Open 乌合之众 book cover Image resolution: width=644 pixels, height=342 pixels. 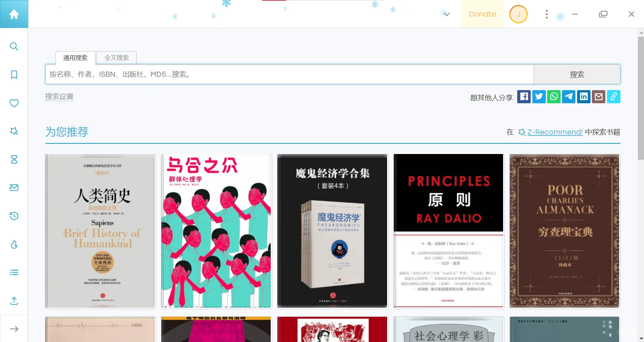pyautogui.click(x=216, y=231)
